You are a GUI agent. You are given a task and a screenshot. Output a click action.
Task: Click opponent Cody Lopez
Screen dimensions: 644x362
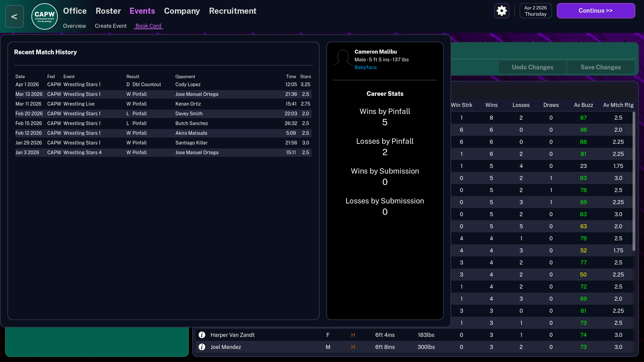click(188, 84)
